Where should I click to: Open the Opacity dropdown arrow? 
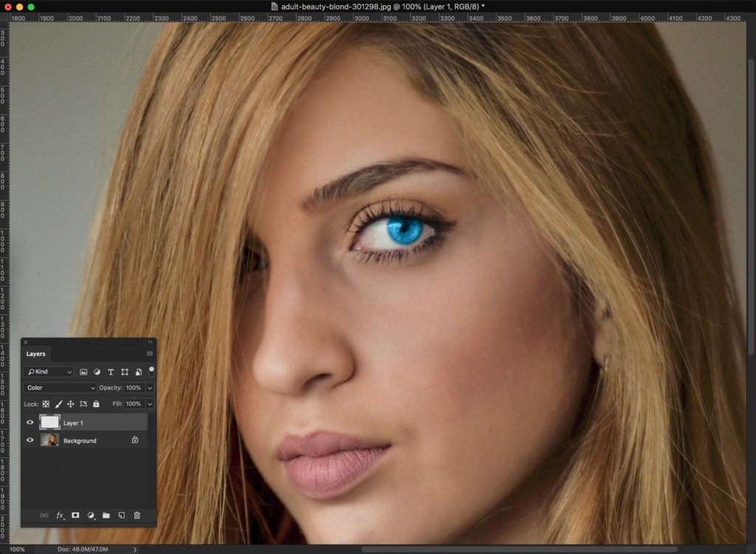click(148, 387)
